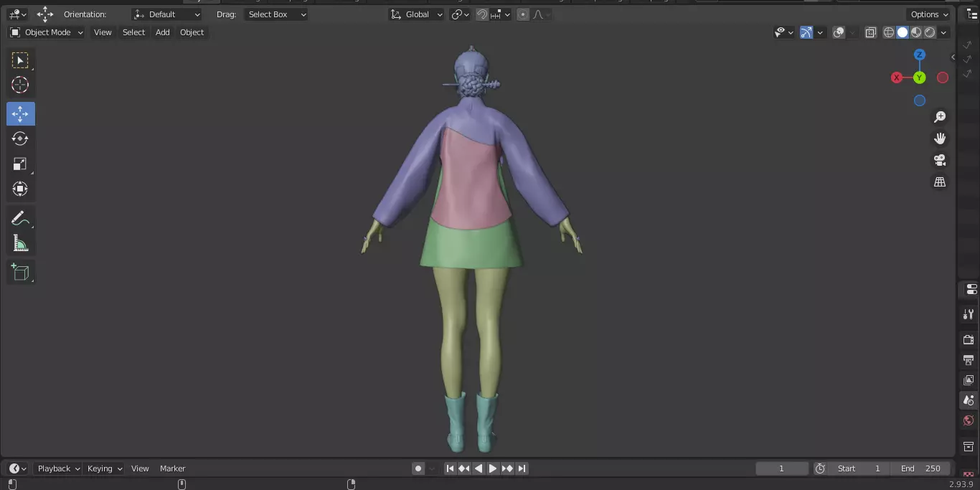Toggle proportional editing

tap(523, 14)
